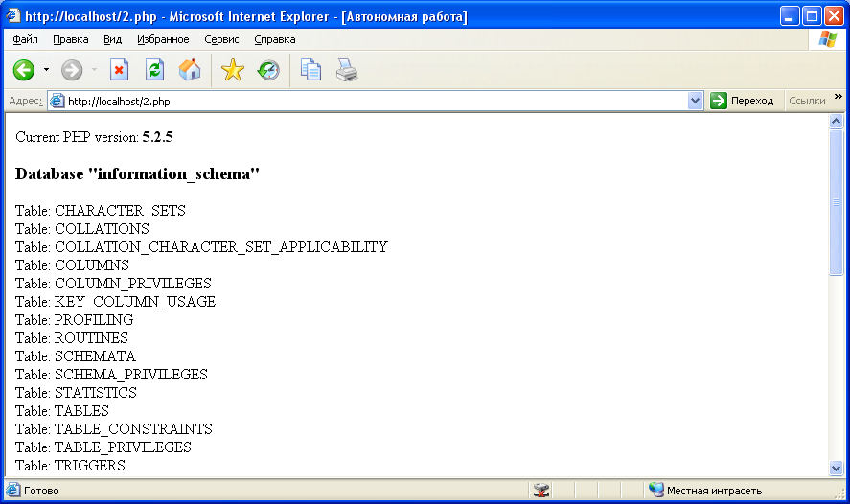The width and height of the screenshot is (850, 504).
Task: Click the Table: CHARACTER_SETS line
Action: (x=101, y=210)
